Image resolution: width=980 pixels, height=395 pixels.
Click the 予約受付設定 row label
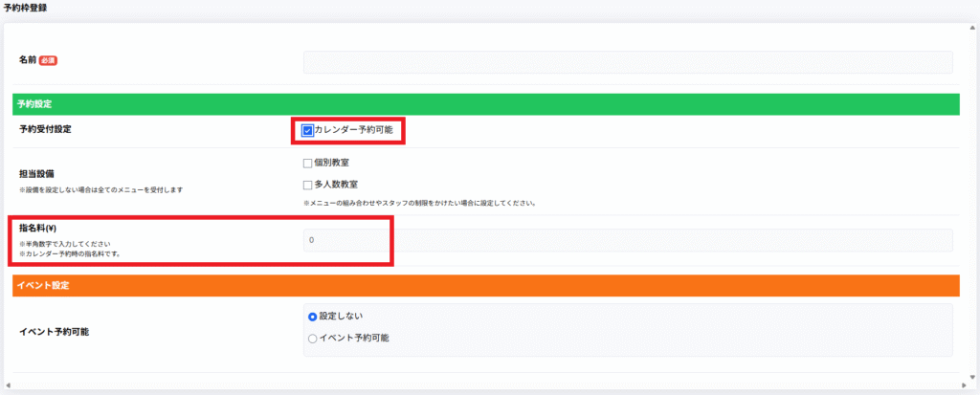point(45,129)
